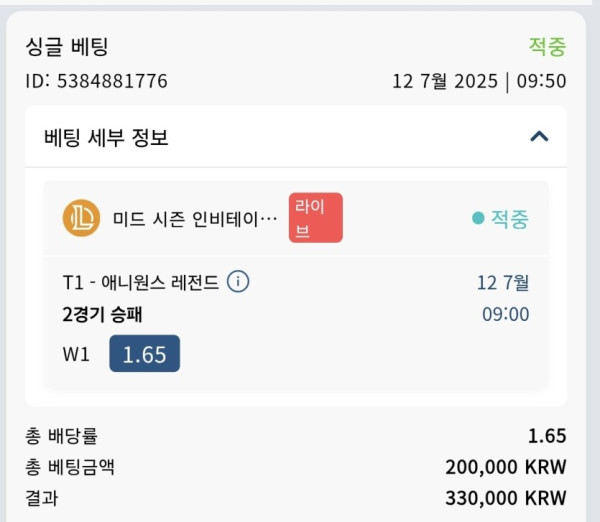Click the W1 selection label

click(x=76, y=354)
